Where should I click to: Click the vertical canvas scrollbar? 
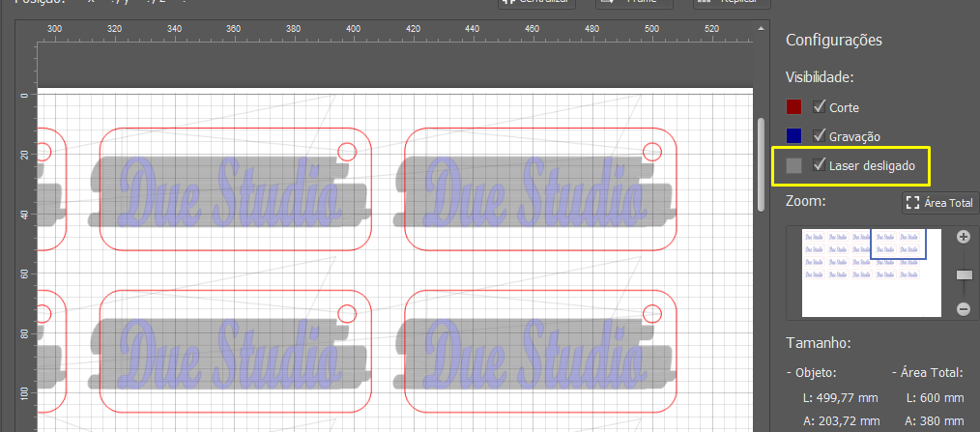[761, 165]
